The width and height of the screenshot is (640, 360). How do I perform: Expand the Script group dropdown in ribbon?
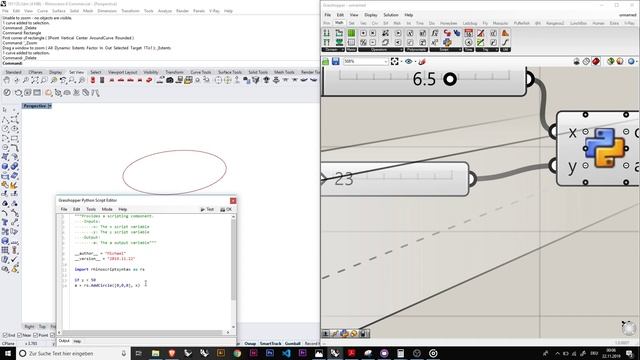pos(460,49)
